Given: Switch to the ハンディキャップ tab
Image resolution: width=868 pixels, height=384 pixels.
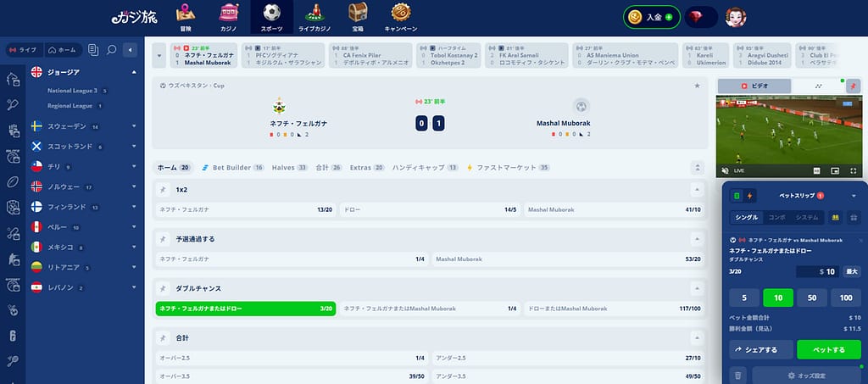Looking at the screenshot, I should coord(426,167).
